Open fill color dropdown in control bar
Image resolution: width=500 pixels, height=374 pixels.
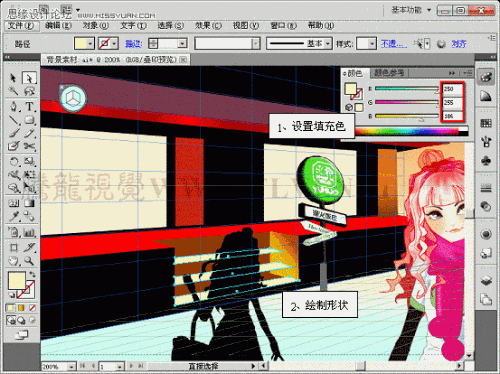[90, 43]
